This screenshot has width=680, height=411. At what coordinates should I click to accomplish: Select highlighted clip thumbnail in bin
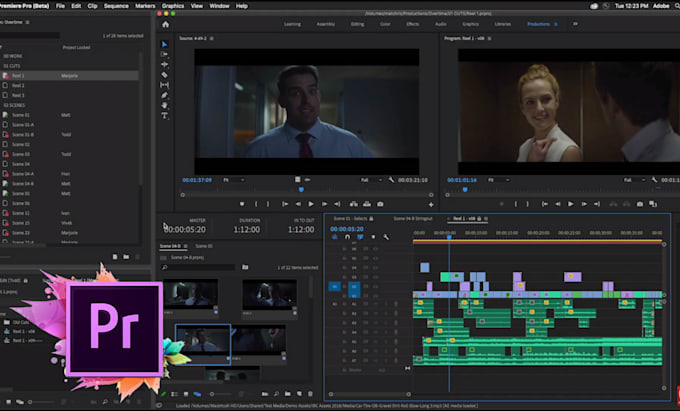click(x=203, y=344)
